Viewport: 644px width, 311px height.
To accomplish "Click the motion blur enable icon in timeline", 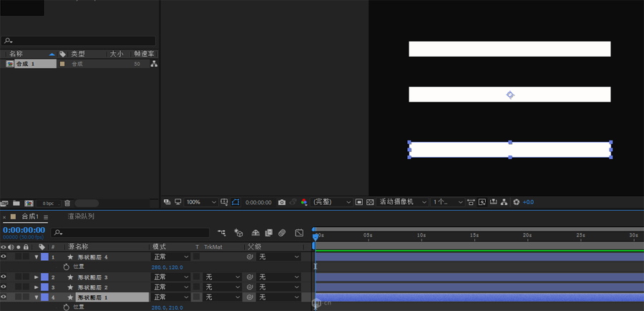I will tap(282, 233).
